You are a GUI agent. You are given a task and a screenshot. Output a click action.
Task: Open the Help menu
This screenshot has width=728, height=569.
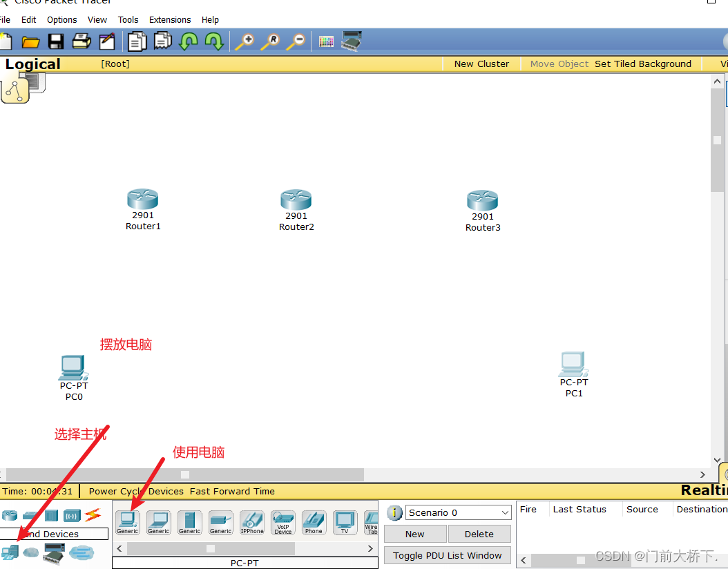pos(210,20)
